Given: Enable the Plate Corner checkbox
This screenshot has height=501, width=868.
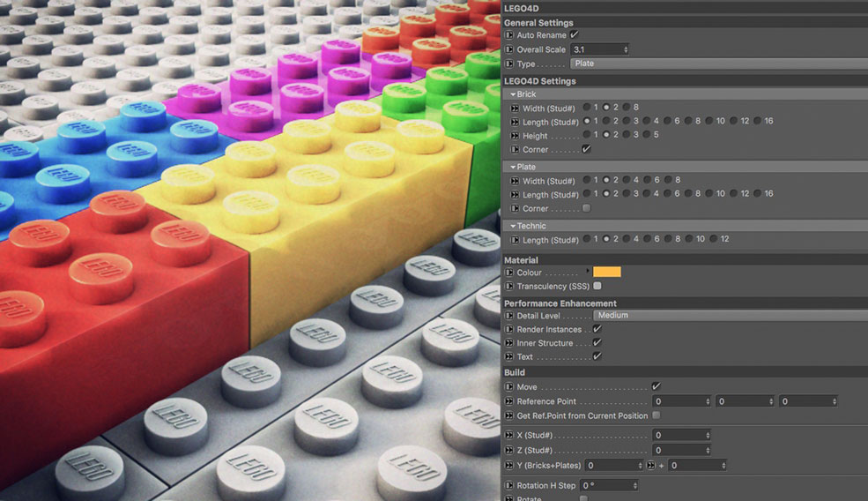Looking at the screenshot, I should [x=586, y=208].
